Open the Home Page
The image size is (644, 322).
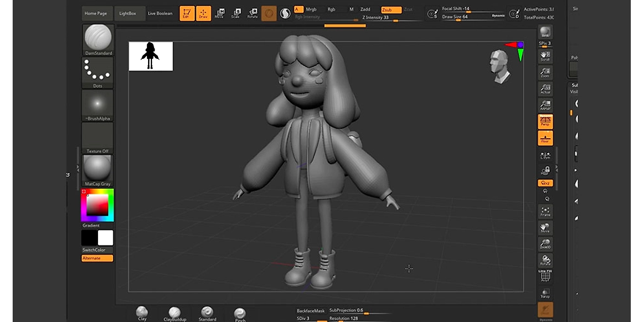click(x=96, y=13)
